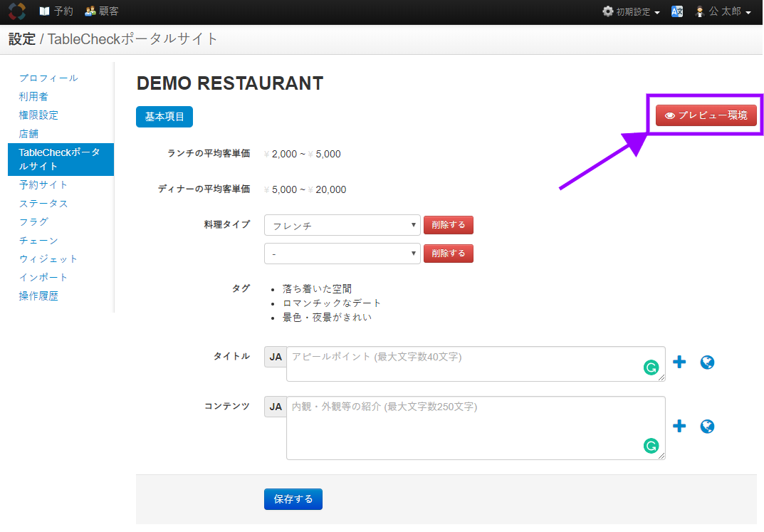Click globe icon next to コンテンツ

point(707,427)
